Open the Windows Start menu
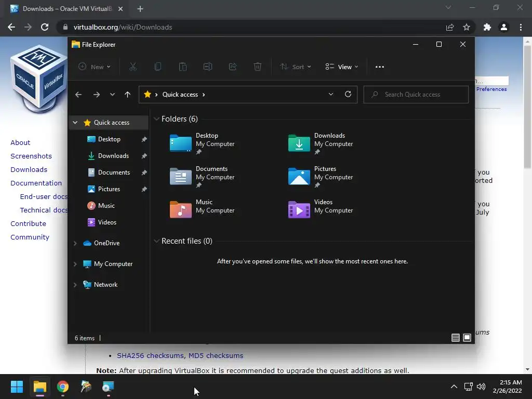 click(17, 387)
